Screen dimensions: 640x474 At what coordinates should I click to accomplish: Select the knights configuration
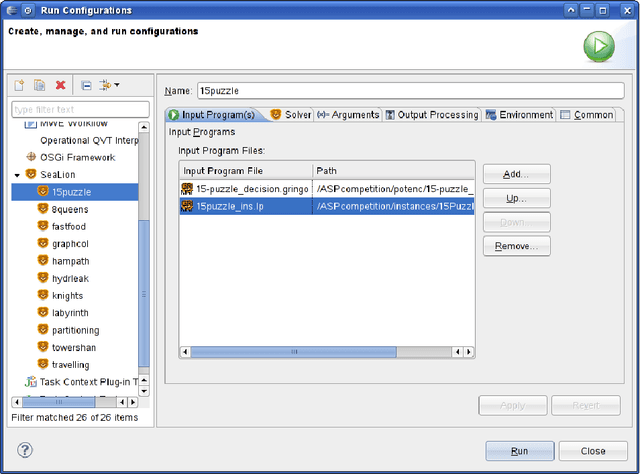tap(67, 296)
